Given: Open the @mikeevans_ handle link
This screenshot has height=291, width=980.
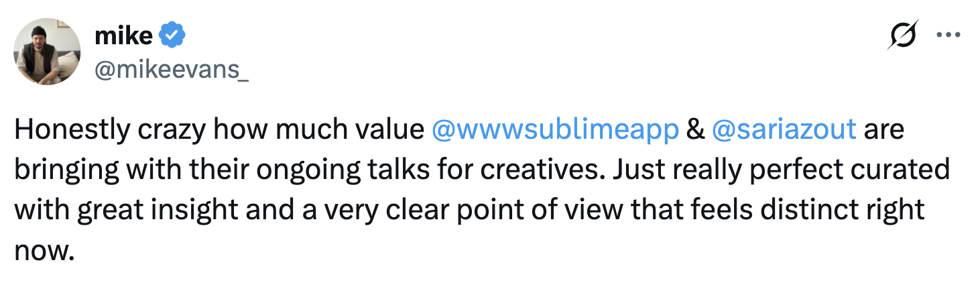Looking at the screenshot, I should point(172,69).
